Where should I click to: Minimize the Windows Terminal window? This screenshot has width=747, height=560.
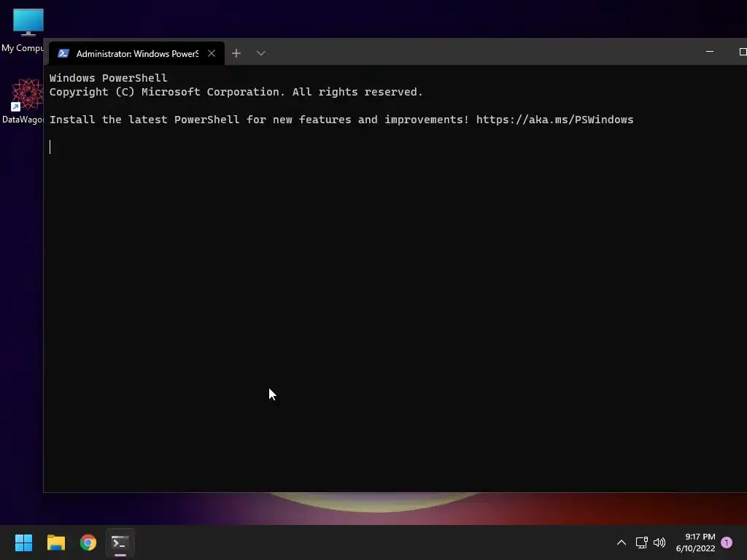(709, 52)
